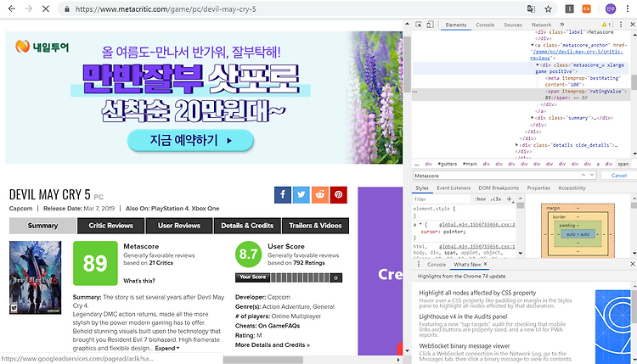Viewport: 637px width, 364px height.
Task: Open the DevTools warning count indicator
Action: pyautogui.click(x=606, y=25)
